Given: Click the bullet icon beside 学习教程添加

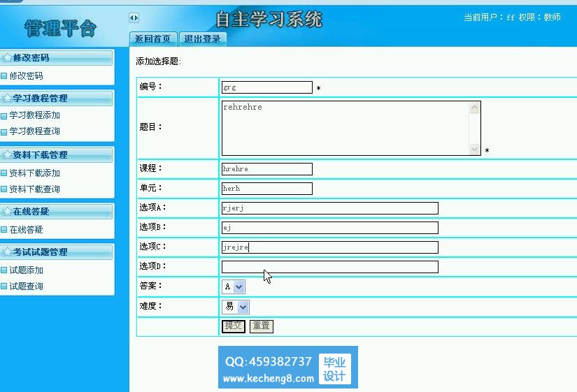Looking at the screenshot, I should [x=4, y=116].
